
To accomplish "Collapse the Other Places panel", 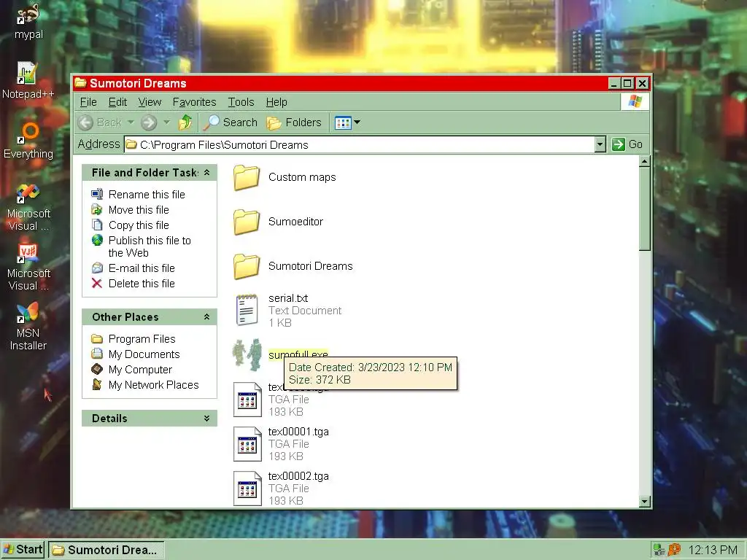I will coord(206,316).
